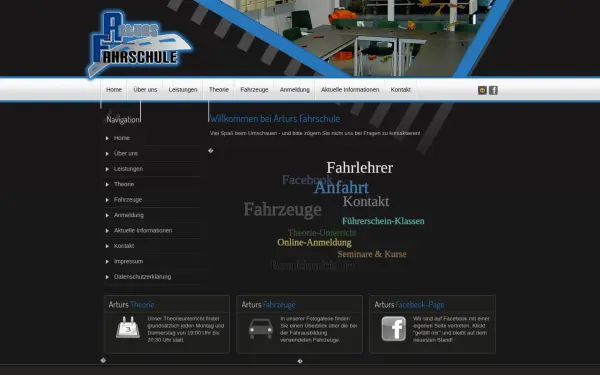
Task: Click the calendar icon in the Arturs Theorie box
Action: point(128,328)
